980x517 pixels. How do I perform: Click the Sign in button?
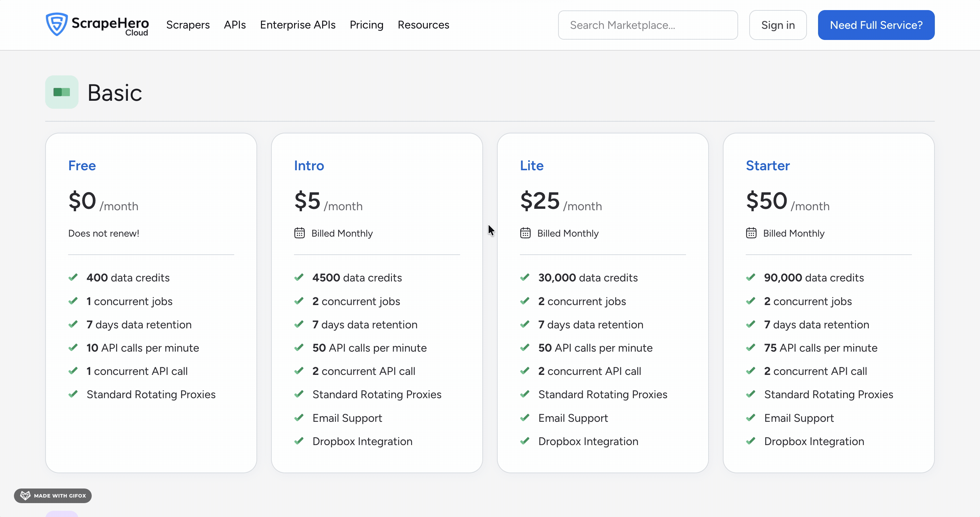[x=778, y=25]
